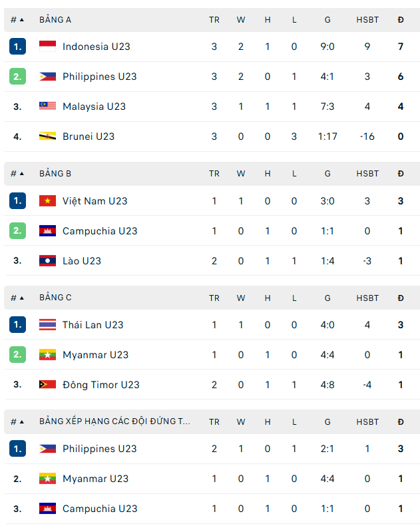Image resolution: width=420 pixels, height=530 pixels.
Task: Sort the third-placed teams ranking table arrow
Action: (x=21, y=421)
